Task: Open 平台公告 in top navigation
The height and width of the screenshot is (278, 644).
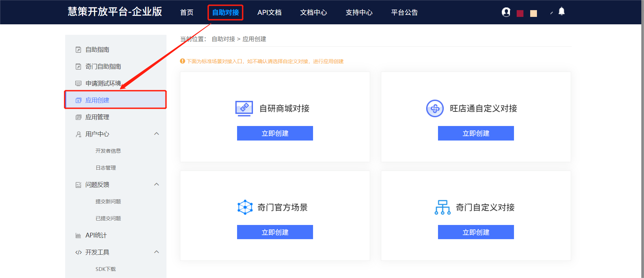Action: [405, 12]
